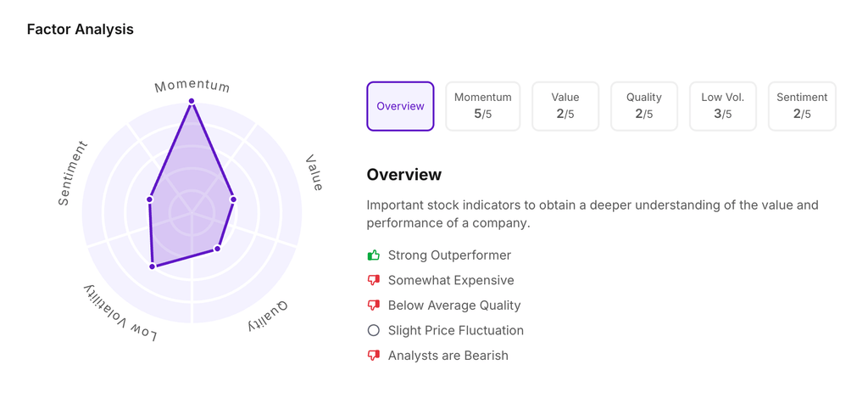Click the Momentum axis label above the radar
Screen dimensions: 868x398
[192, 86]
